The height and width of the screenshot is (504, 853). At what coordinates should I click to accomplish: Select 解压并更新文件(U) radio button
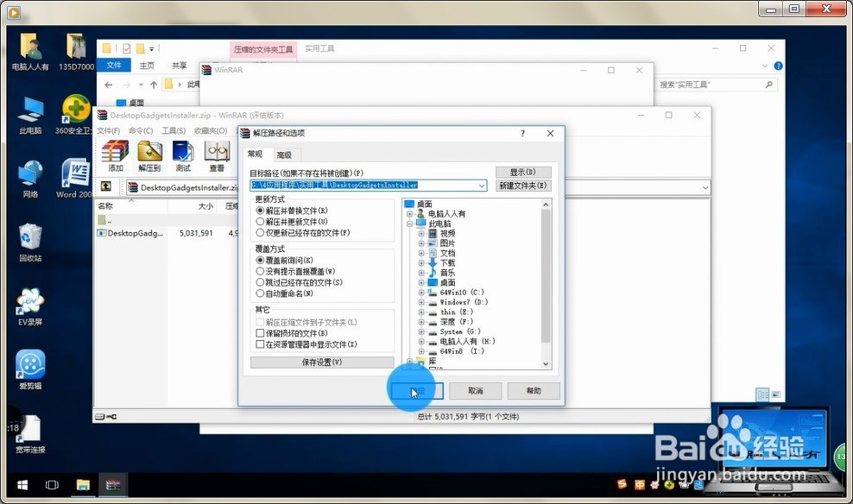click(x=260, y=221)
